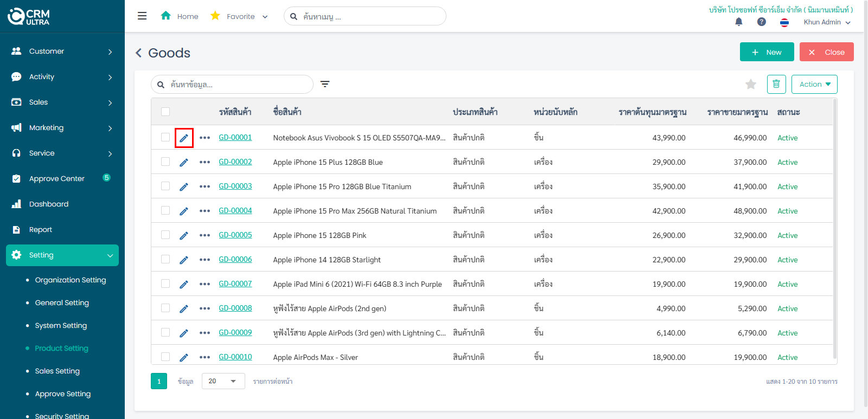Image resolution: width=868 pixels, height=419 pixels.
Task: Click the yellow Favorite star icon
Action: coord(215,16)
